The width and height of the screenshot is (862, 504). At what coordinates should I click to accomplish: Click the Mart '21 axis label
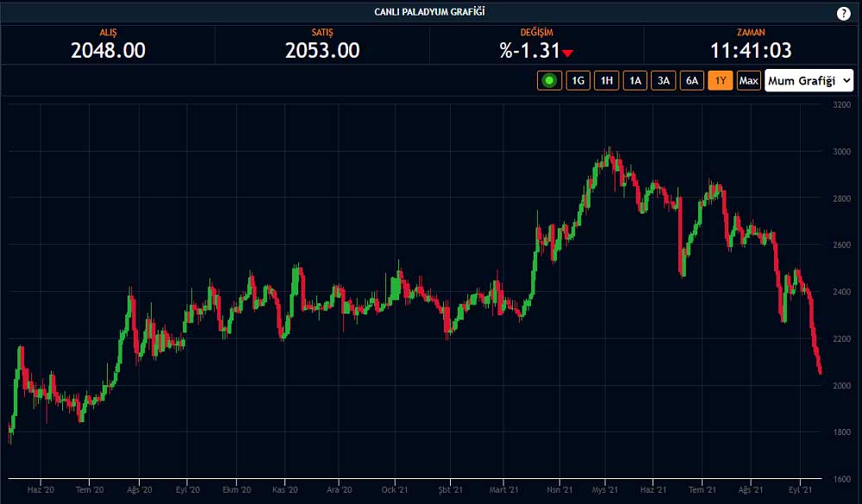[x=503, y=489]
